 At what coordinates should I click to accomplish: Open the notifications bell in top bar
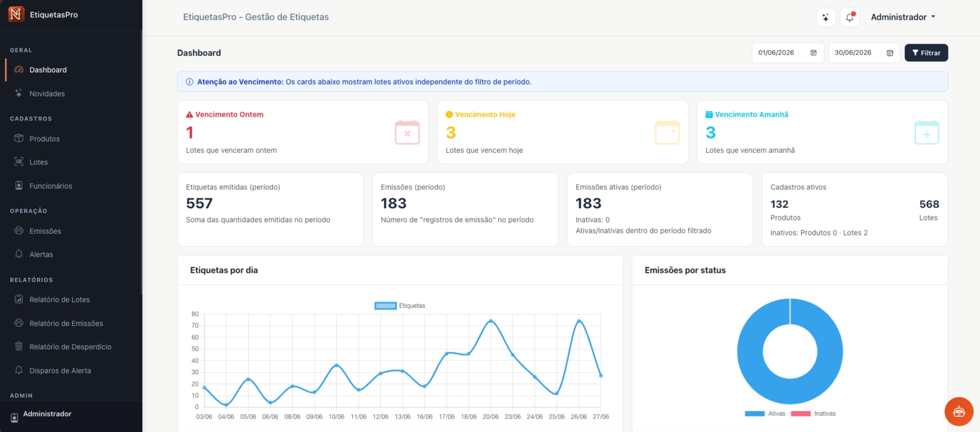pyautogui.click(x=850, y=17)
